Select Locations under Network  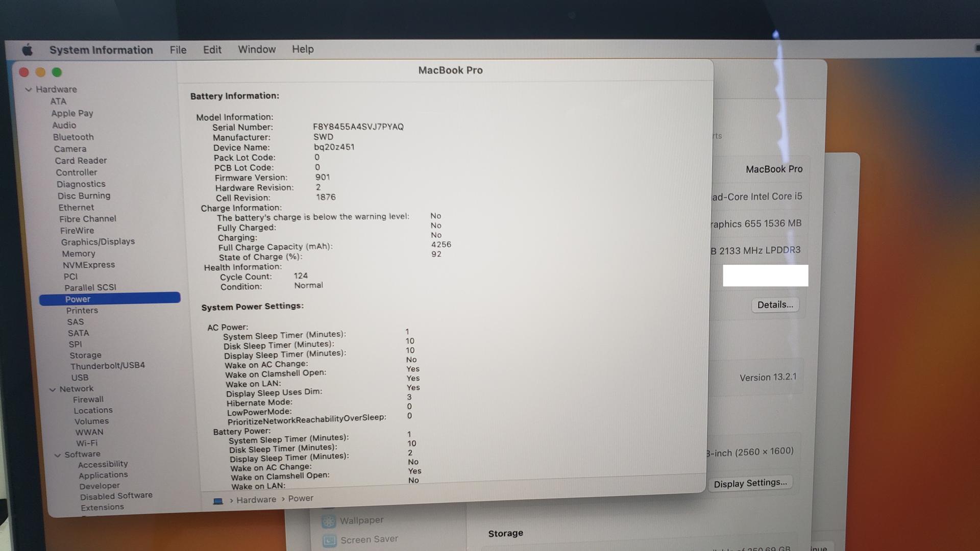93,411
